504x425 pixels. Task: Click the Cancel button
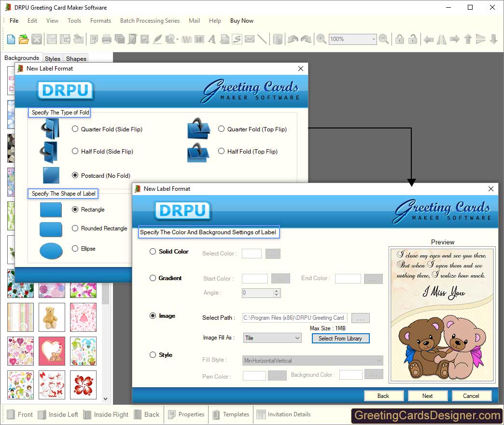pos(471,396)
